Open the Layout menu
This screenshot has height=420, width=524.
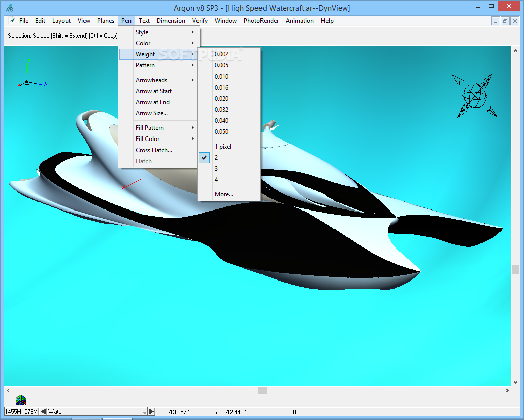pos(61,20)
